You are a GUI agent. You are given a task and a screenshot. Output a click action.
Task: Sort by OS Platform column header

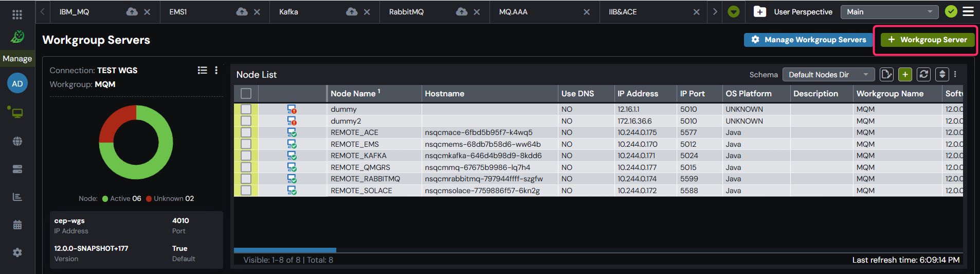tap(756, 93)
